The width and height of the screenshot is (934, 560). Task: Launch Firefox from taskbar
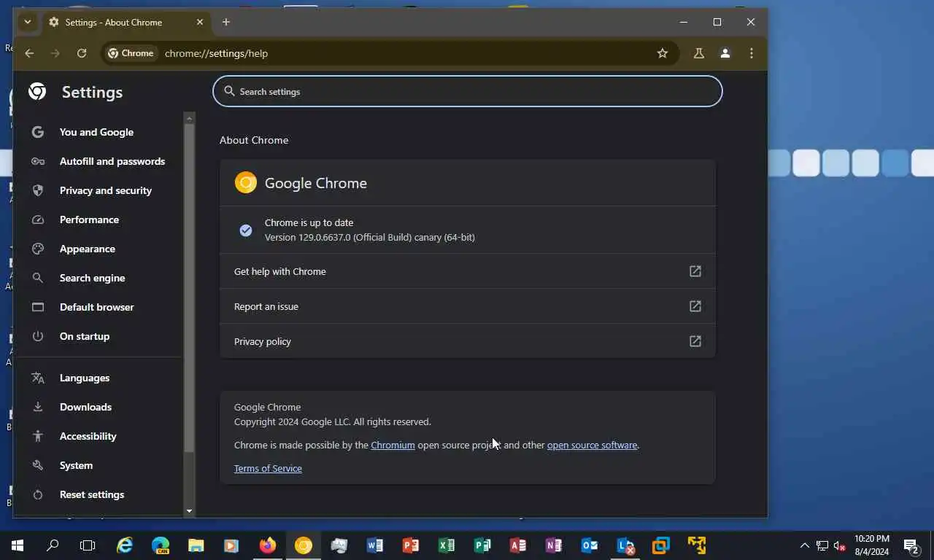(x=268, y=545)
